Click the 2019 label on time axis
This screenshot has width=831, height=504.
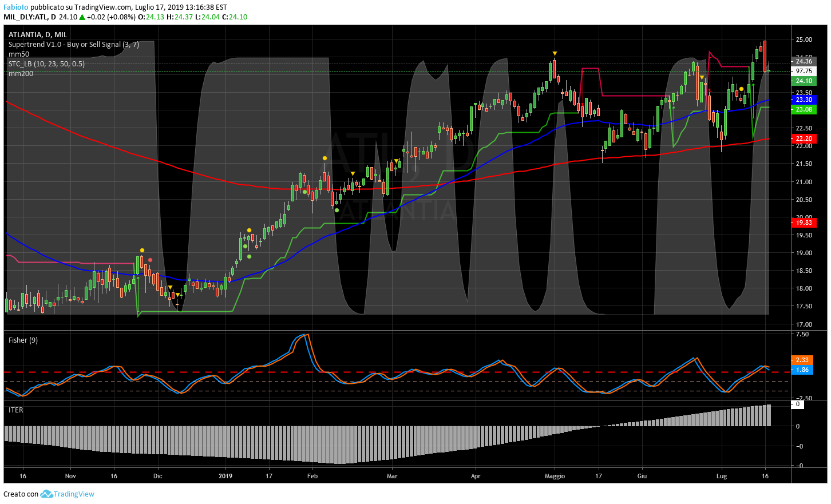coord(225,476)
